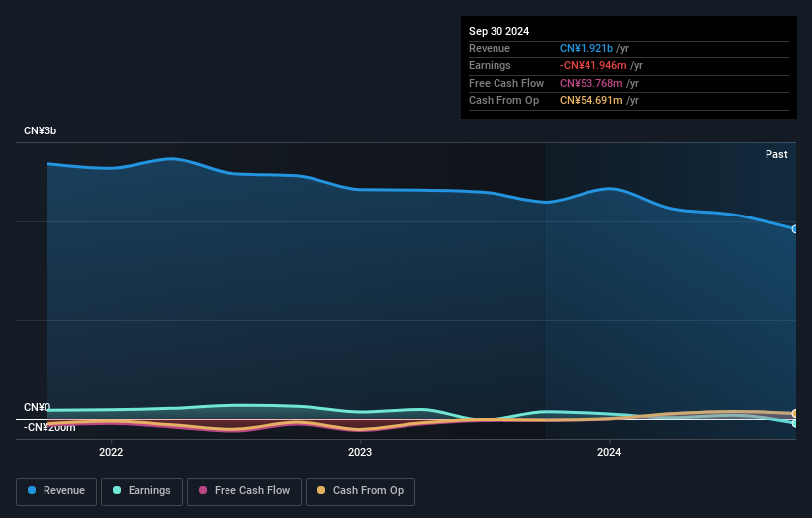
Task: Click the Earnings endpoint marker on chart
Action: coord(795,423)
